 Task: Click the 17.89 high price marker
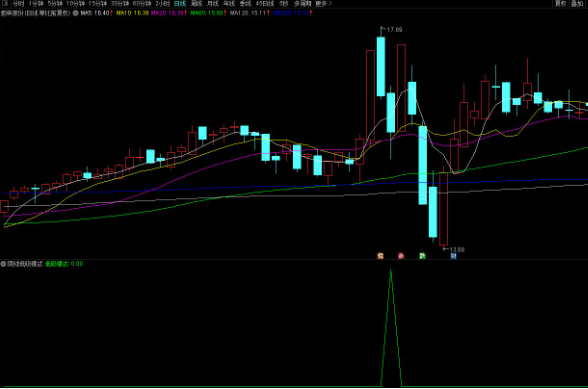point(394,30)
